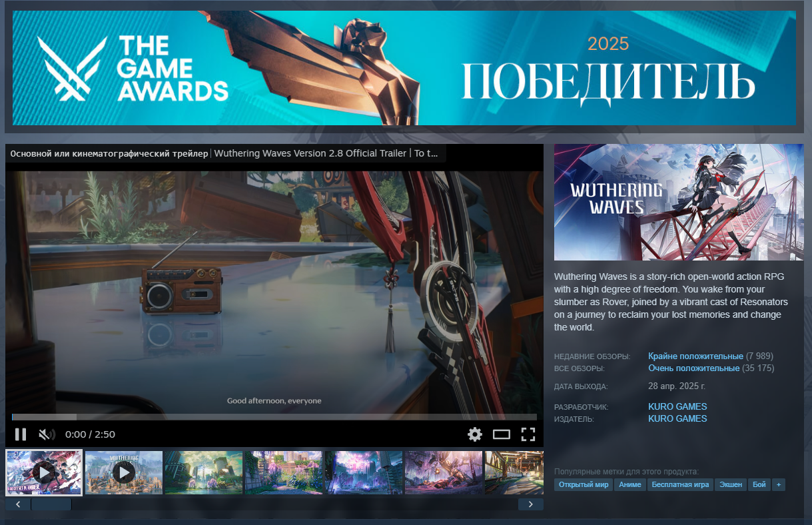Select the 'Открытый мир' tag
This screenshot has height=525, width=812.
[x=584, y=484]
